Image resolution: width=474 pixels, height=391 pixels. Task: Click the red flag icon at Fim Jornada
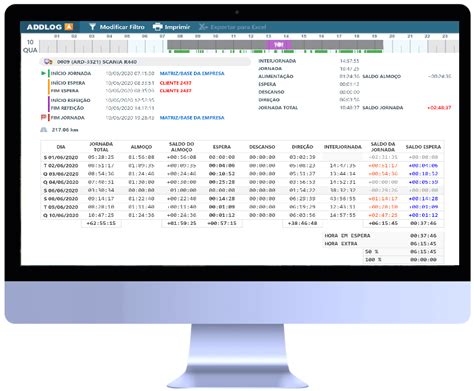click(43, 117)
